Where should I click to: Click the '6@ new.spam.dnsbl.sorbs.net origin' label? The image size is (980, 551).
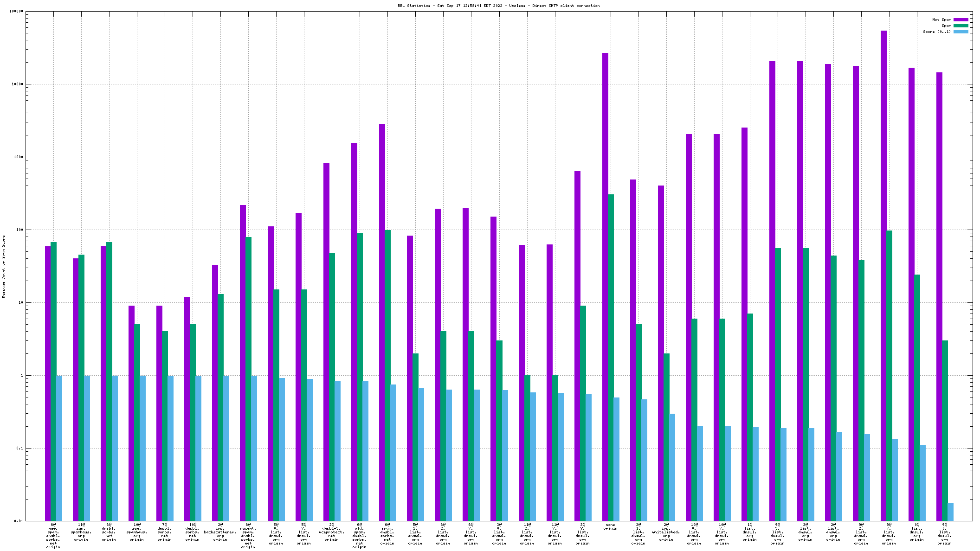coord(53,536)
